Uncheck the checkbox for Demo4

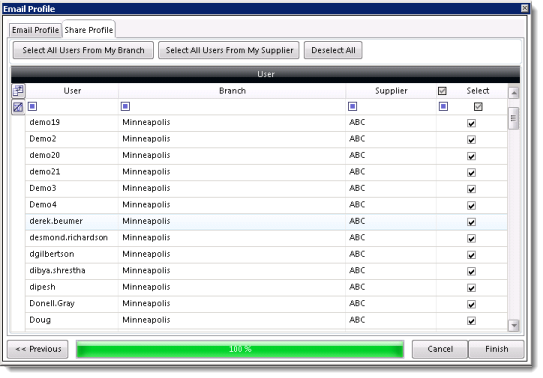tap(471, 206)
